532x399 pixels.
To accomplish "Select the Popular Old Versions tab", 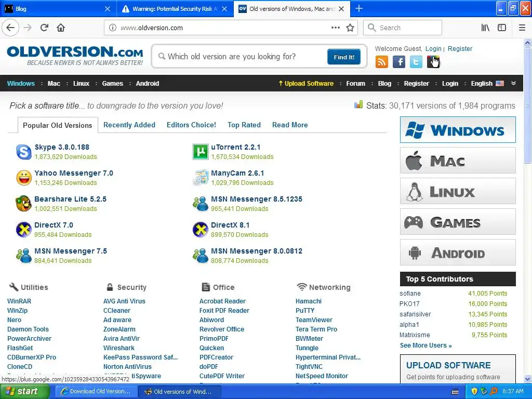I will coord(58,125).
